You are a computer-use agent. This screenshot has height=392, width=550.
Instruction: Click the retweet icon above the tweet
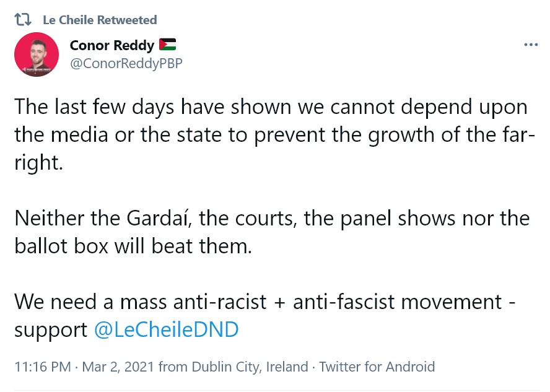click(x=22, y=20)
